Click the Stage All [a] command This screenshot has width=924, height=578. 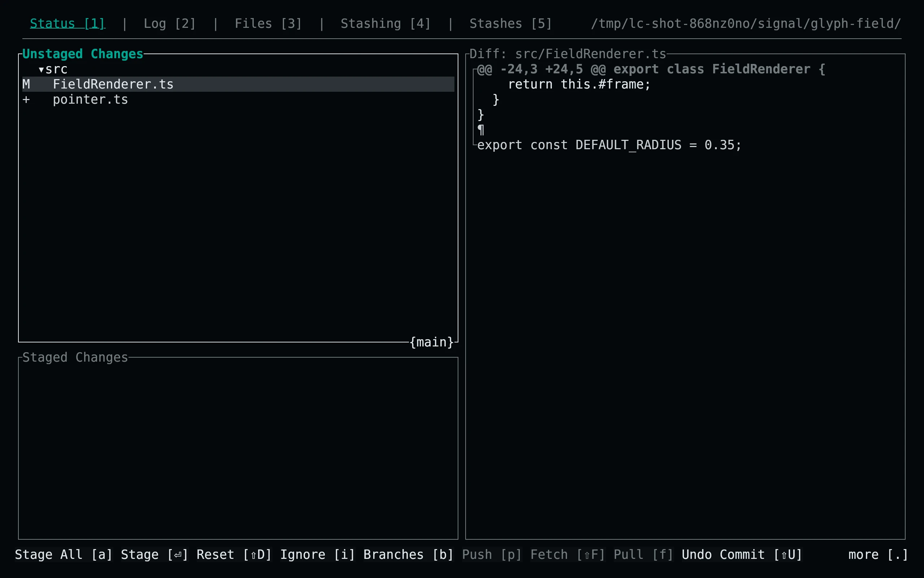64,554
